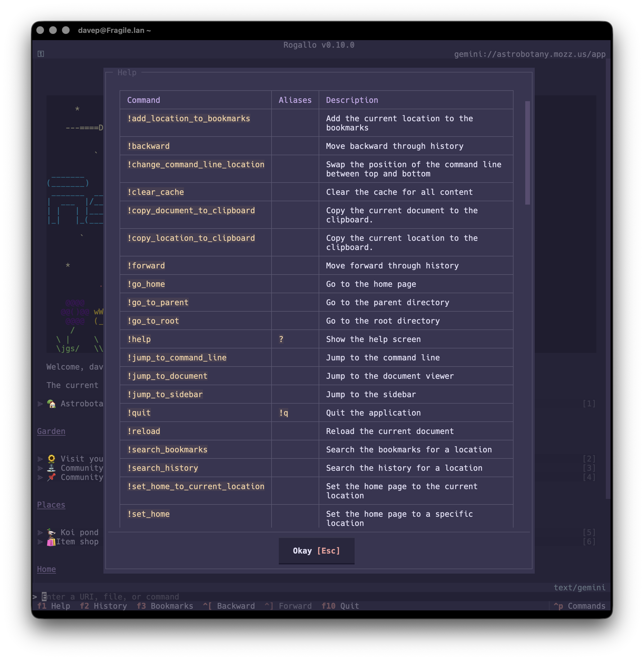This screenshot has width=644, height=660.
Task: Select the !set_home command
Action: click(148, 514)
